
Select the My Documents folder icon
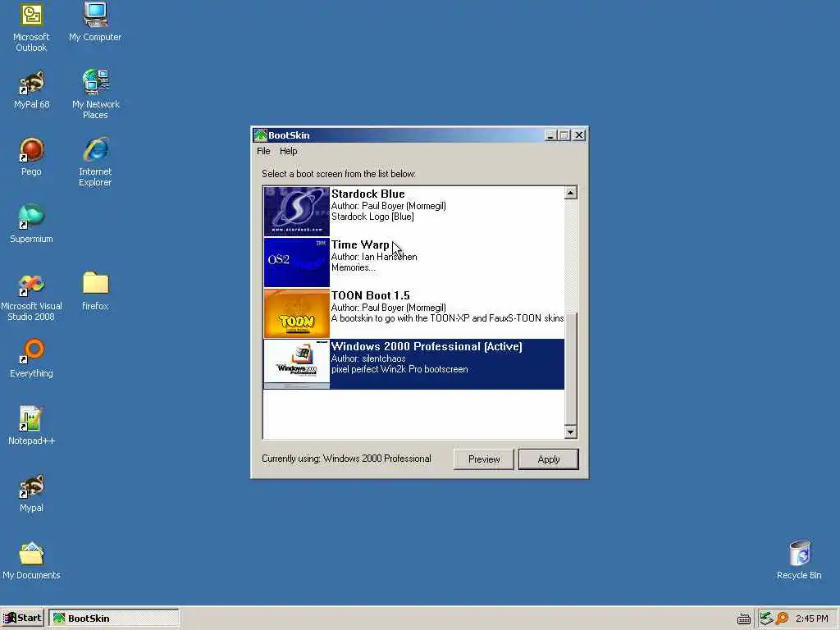32,560
